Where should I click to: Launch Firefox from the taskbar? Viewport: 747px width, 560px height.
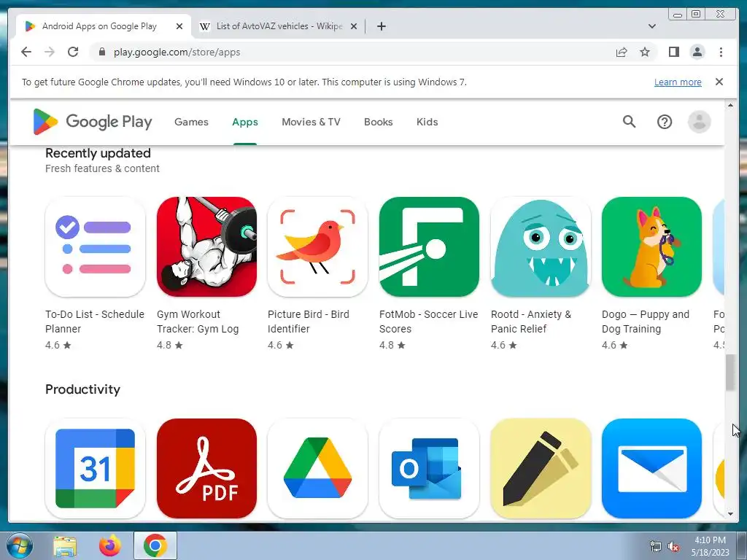(x=110, y=545)
